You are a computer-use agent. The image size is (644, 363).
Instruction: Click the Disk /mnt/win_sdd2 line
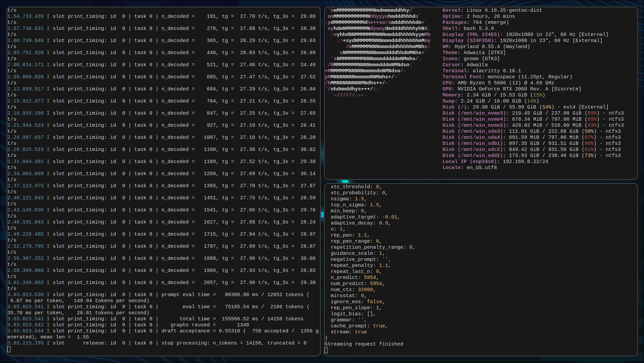point(532,156)
